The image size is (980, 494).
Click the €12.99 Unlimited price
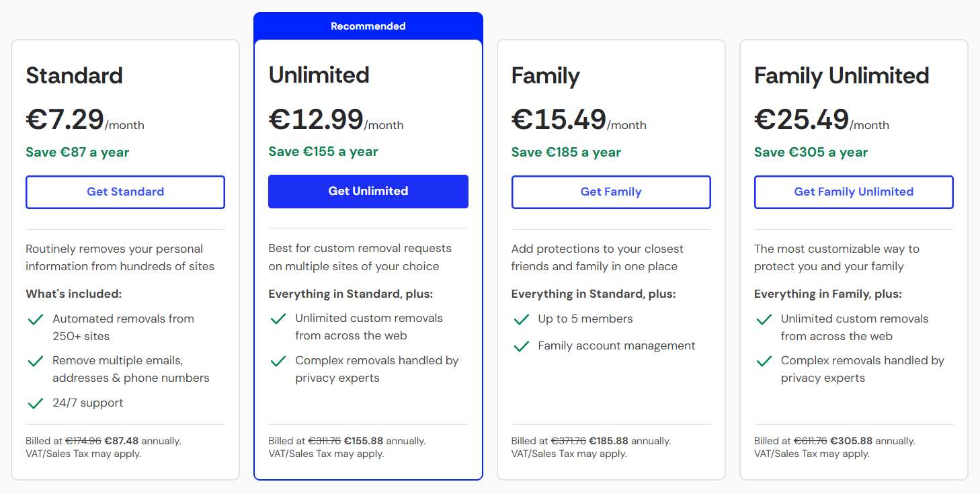pos(316,120)
